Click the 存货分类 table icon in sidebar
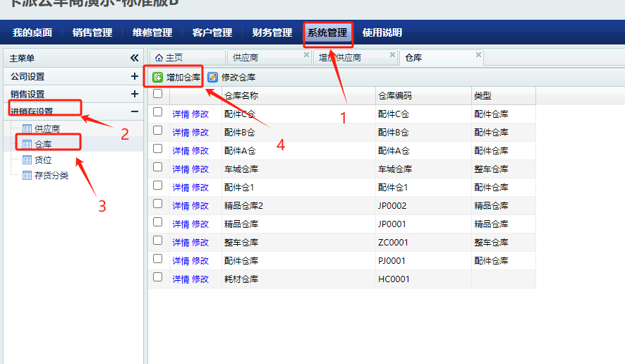 [x=28, y=176]
